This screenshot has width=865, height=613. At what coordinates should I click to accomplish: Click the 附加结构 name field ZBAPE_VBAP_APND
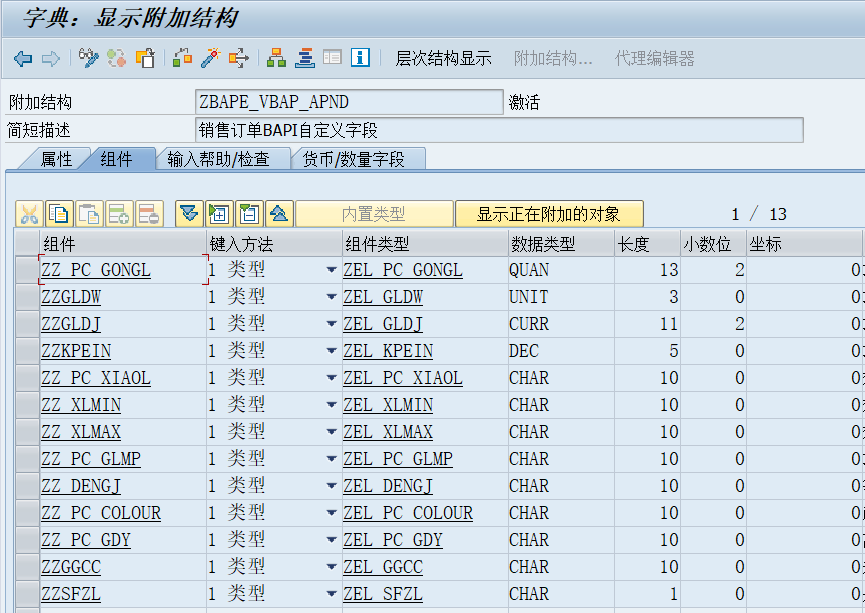click(x=349, y=103)
